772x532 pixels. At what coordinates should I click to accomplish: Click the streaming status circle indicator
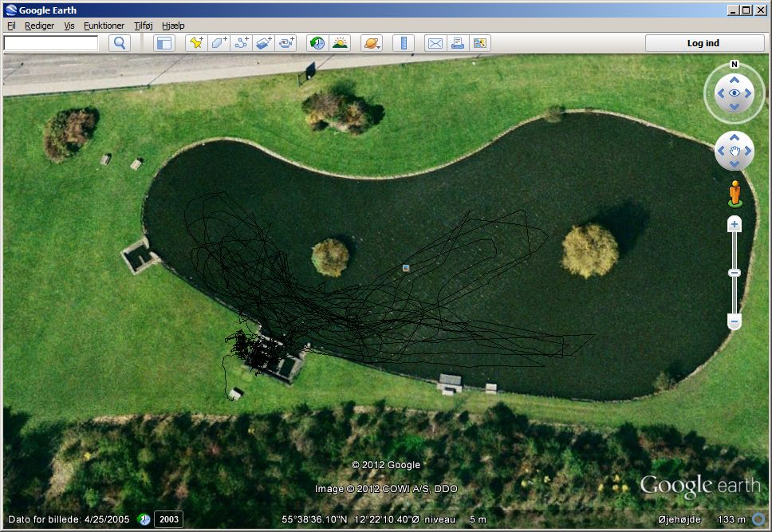point(758,518)
